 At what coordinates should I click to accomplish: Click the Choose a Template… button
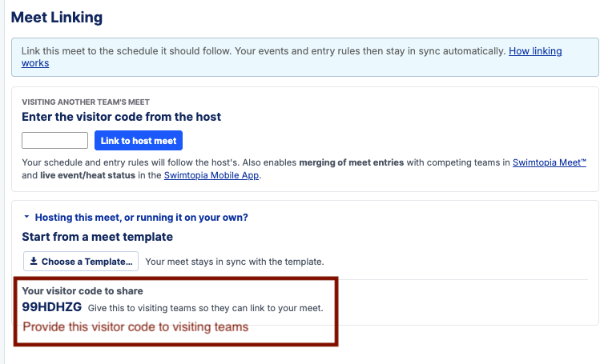click(81, 262)
